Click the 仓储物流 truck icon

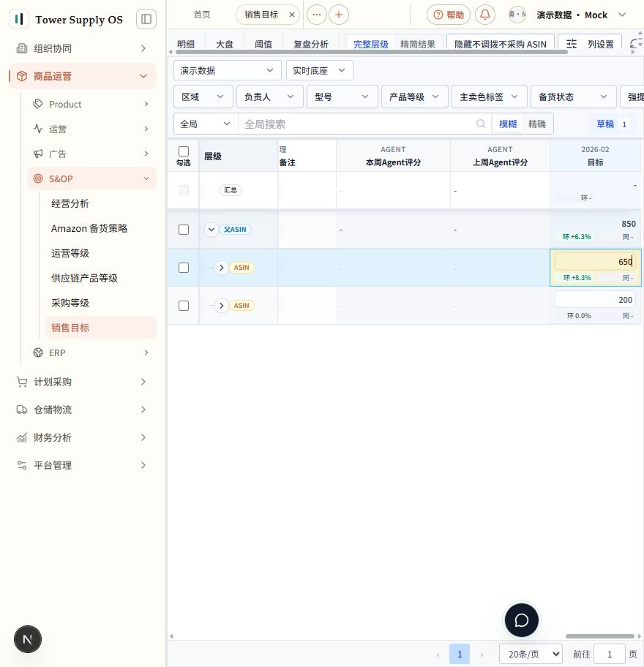click(x=22, y=410)
